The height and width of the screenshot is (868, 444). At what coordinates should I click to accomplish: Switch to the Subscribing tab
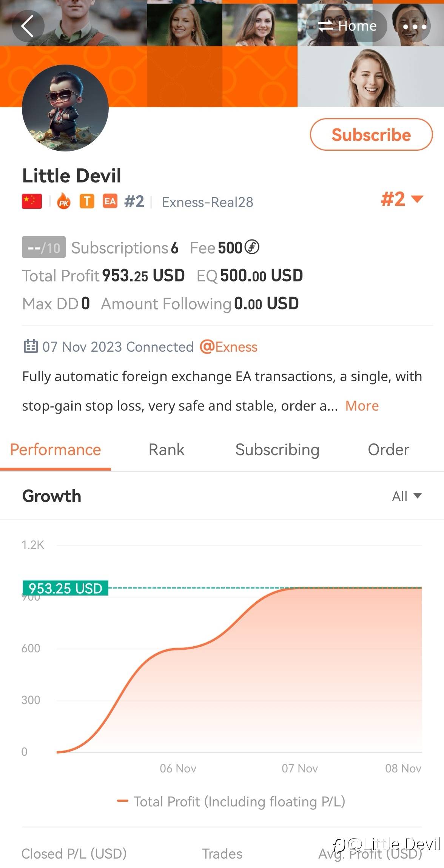coord(277,449)
